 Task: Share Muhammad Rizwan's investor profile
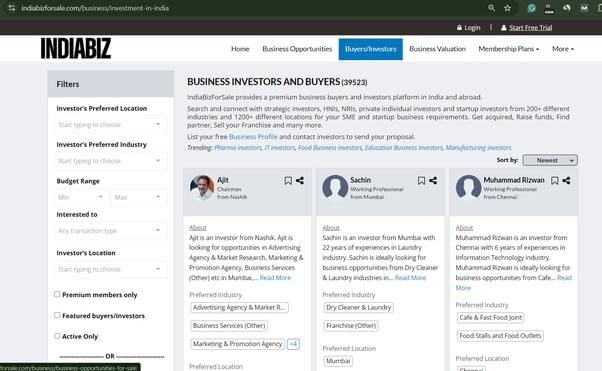click(x=566, y=181)
